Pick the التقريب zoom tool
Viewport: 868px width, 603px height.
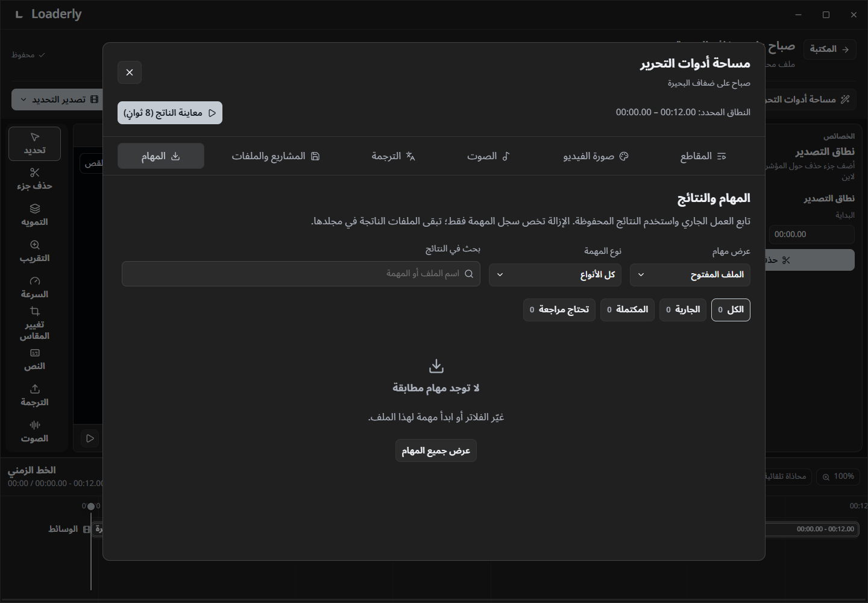34,251
